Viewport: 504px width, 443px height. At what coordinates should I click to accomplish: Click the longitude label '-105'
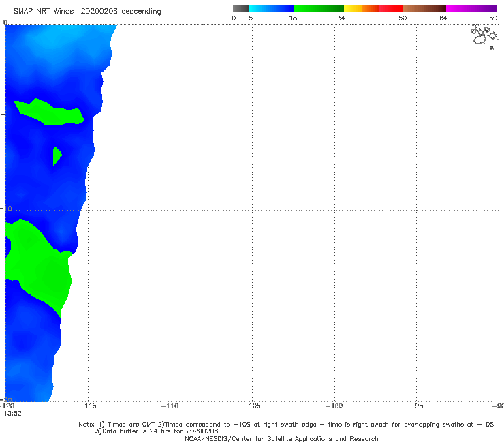(252, 406)
